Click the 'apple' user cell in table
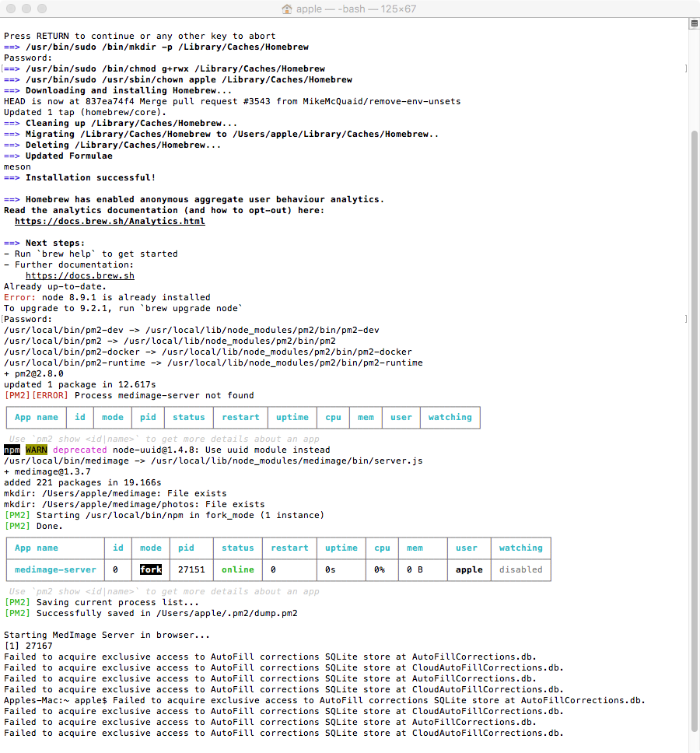Image resolution: width=700 pixels, height=753 pixels. [x=469, y=569]
